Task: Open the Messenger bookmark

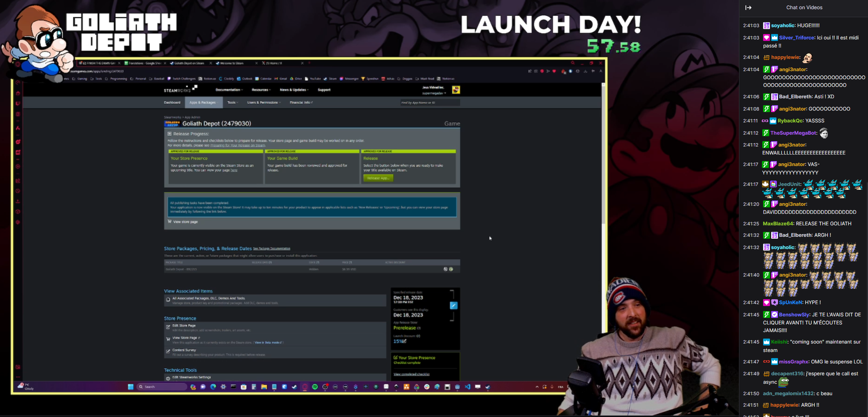Action: coord(349,79)
